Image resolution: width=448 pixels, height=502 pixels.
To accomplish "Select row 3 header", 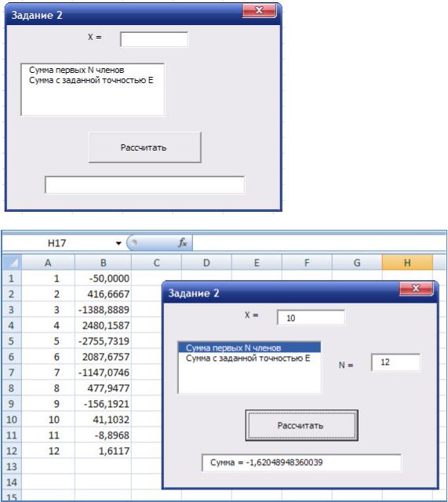I will coord(12,310).
